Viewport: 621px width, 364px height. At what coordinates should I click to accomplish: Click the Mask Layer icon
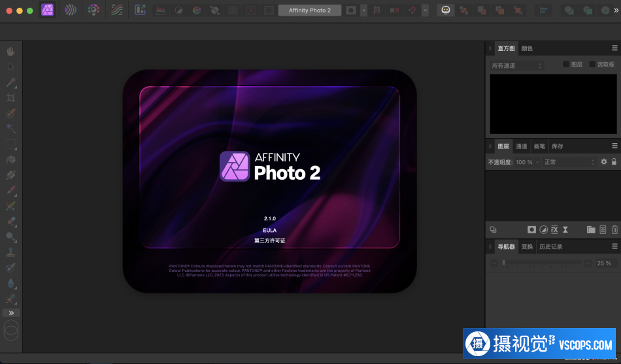tap(531, 229)
